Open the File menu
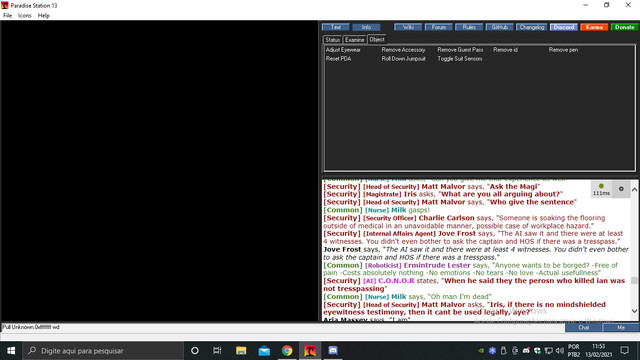The height and width of the screenshot is (360, 640). pyautogui.click(x=7, y=16)
